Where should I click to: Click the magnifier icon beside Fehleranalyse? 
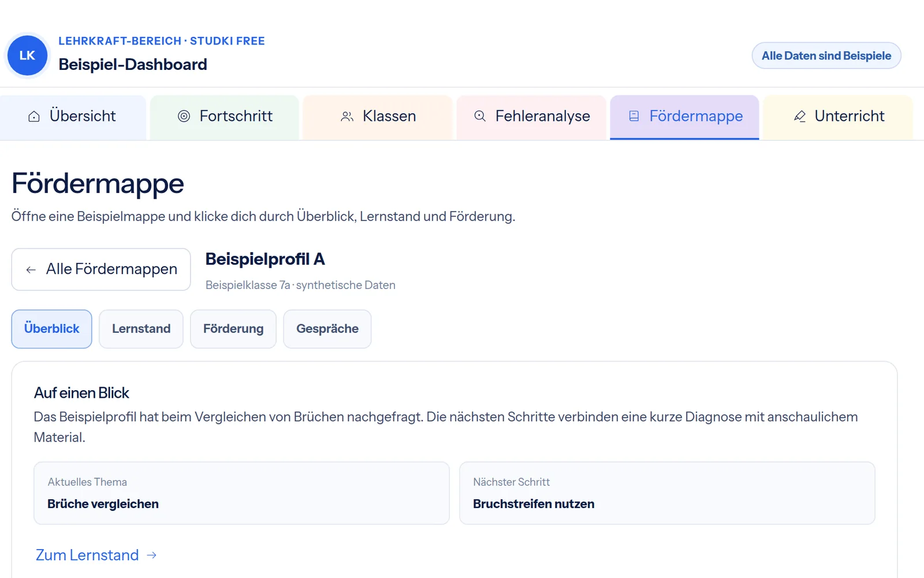tap(480, 116)
